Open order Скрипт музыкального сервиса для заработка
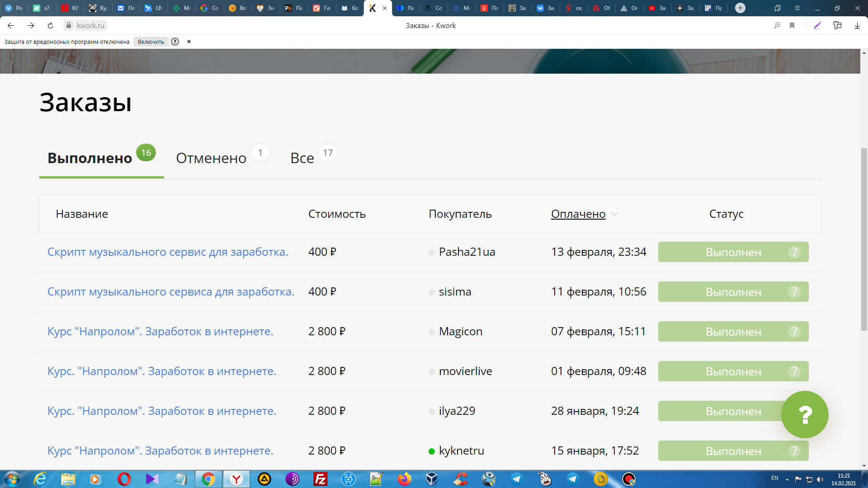The width and height of the screenshot is (868, 488). [171, 292]
